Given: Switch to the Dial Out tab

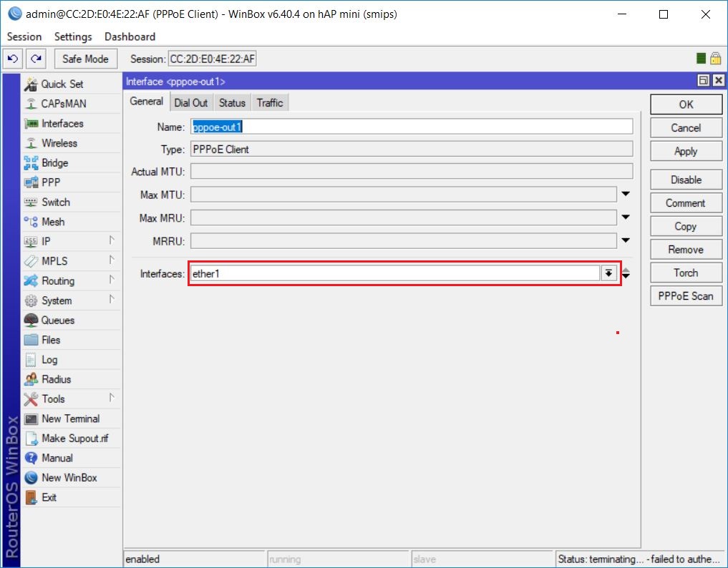Looking at the screenshot, I should pyautogui.click(x=190, y=102).
